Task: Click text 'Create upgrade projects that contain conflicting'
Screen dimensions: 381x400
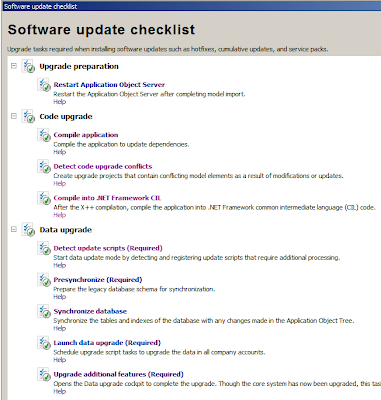Action: point(198,176)
